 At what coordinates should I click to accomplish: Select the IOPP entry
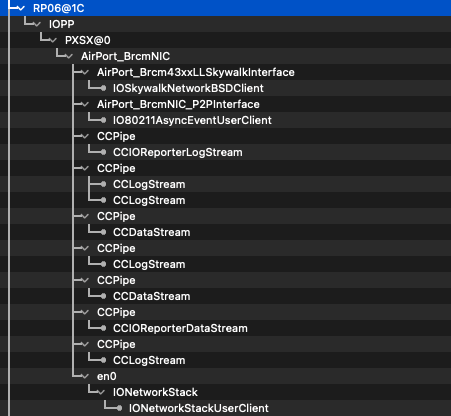62,24
